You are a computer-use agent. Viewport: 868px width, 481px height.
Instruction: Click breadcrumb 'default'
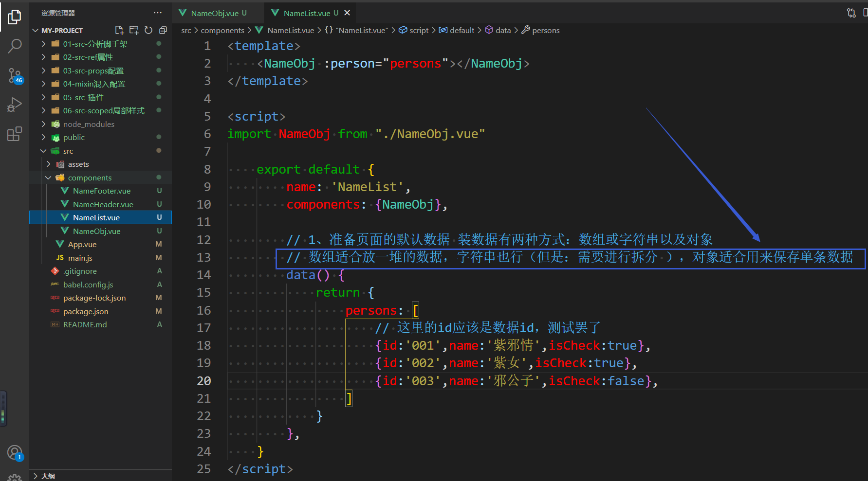[462, 30]
